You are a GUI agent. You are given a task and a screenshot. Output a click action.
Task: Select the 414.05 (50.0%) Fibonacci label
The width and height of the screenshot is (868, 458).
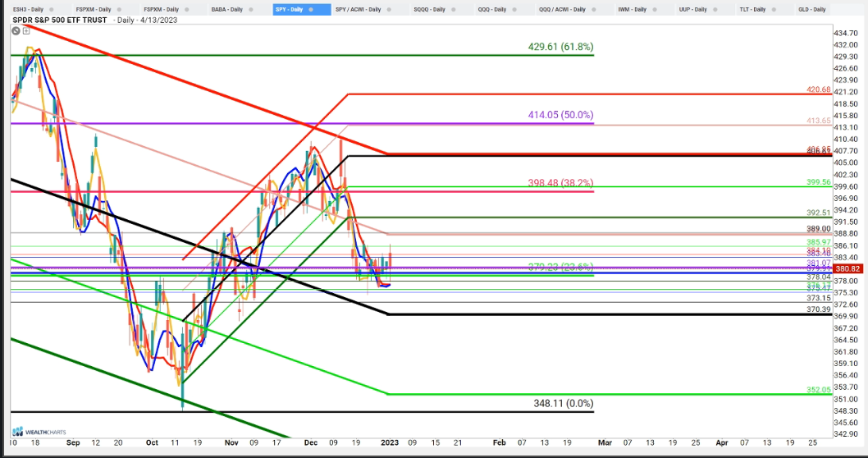(x=561, y=115)
